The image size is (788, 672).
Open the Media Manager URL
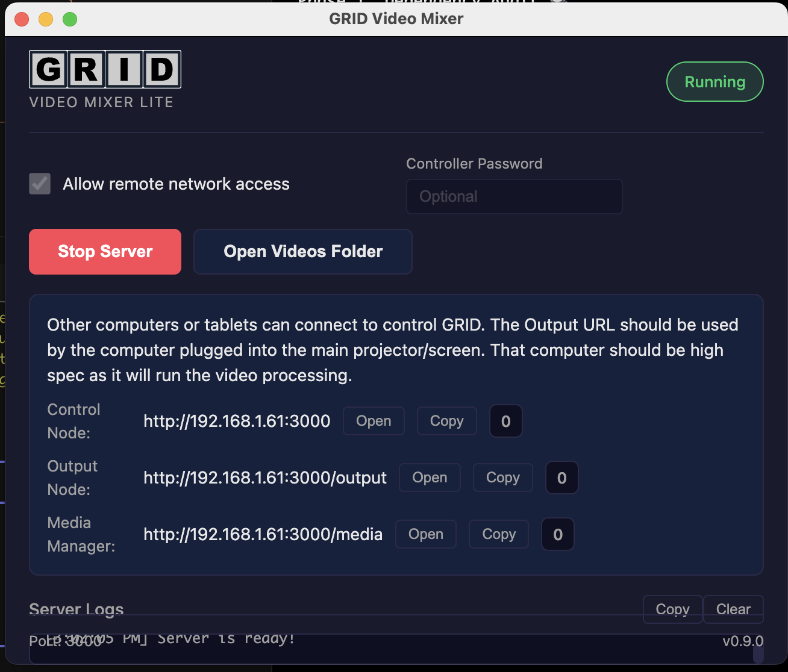coord(426,534)
